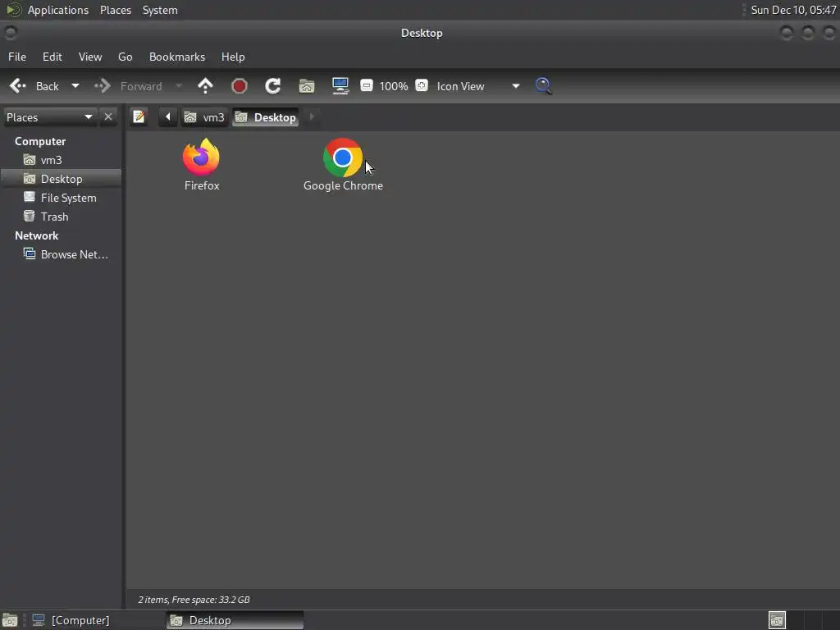Close the Places side pane
The height and width of the screenshot is (630, 840).
pos(108,116)
